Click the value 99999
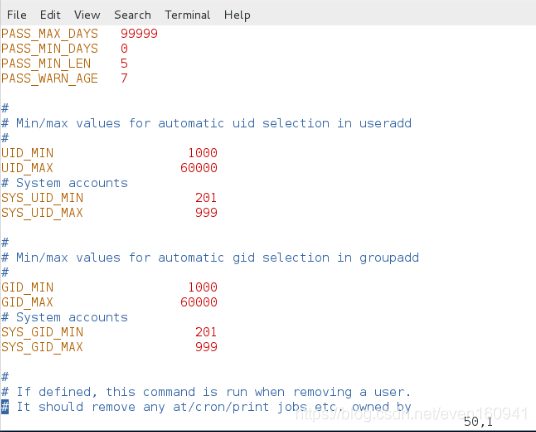Screen dimensions: 536x432 139,33
